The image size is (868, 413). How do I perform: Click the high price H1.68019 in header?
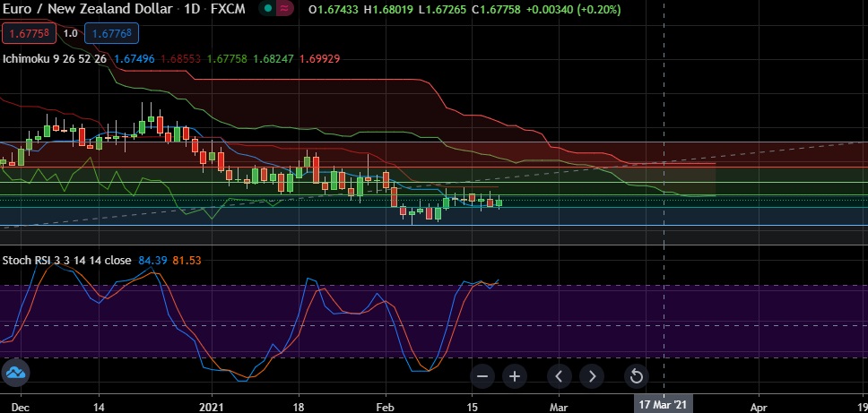click(x=388, y=9)
